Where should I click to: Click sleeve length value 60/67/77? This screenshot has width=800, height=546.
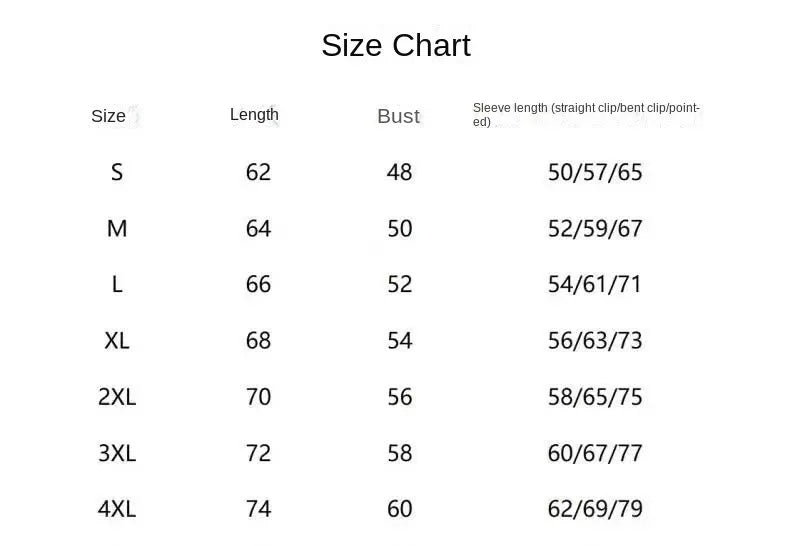[595, 453]
